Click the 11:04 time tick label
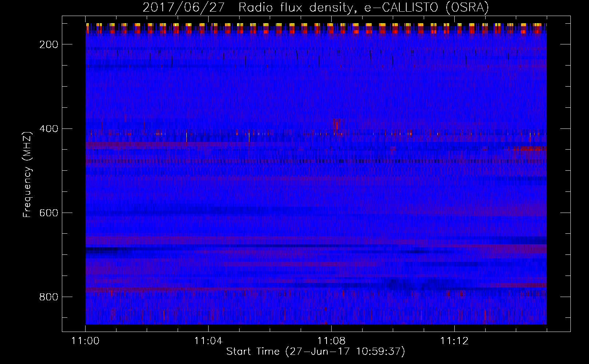The width and height of the screenshot is (589, 364). click(x=208, y=341)
